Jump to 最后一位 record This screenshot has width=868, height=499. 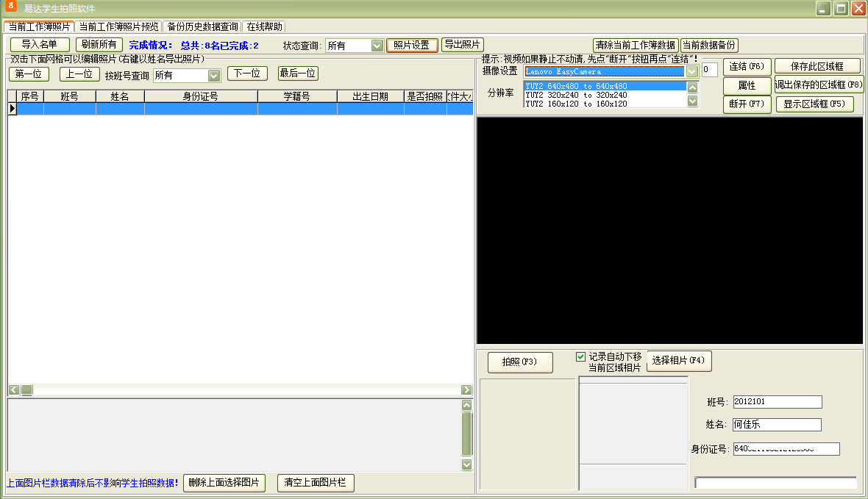click(298, 73)
